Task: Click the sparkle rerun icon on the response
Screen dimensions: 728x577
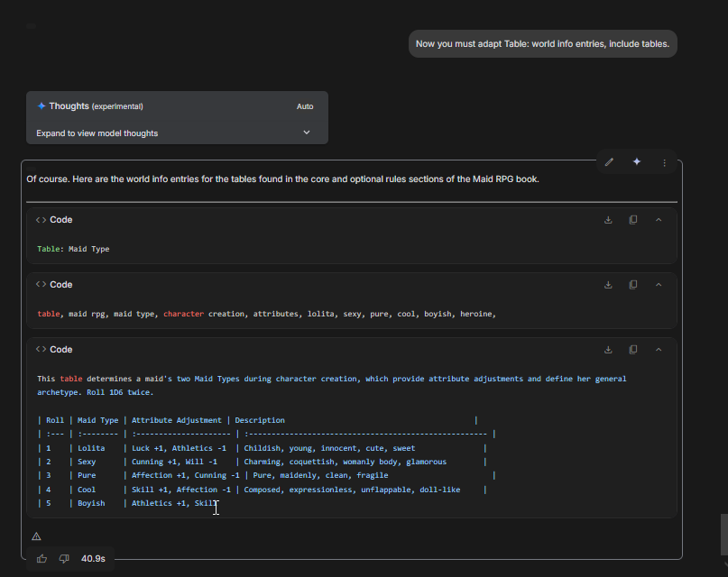Action: pos(637,161)
